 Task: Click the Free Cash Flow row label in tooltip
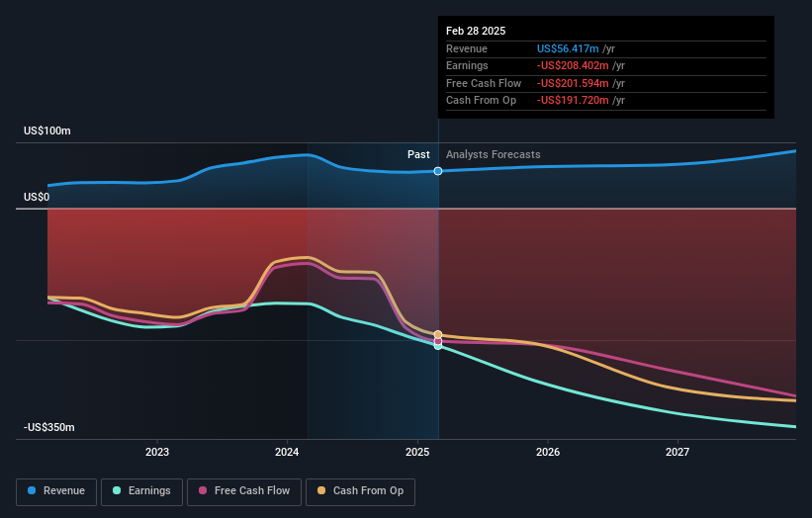coord(484,83)
